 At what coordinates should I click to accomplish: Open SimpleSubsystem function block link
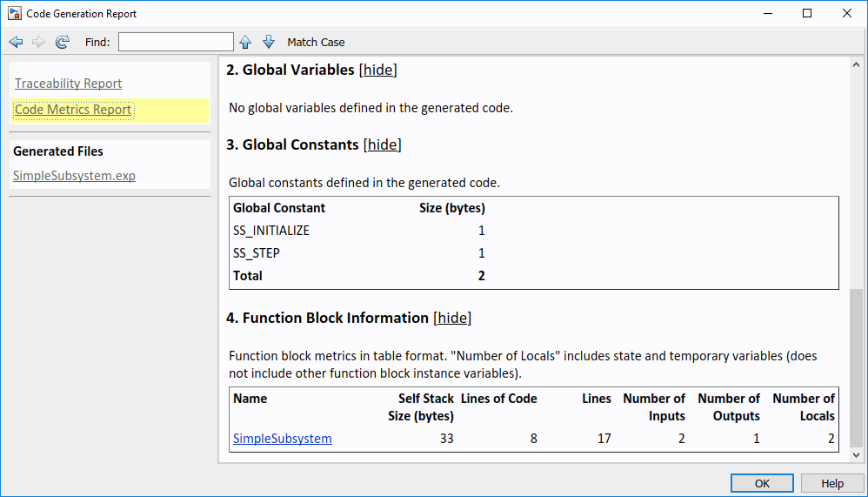click(x=282, y=439)
